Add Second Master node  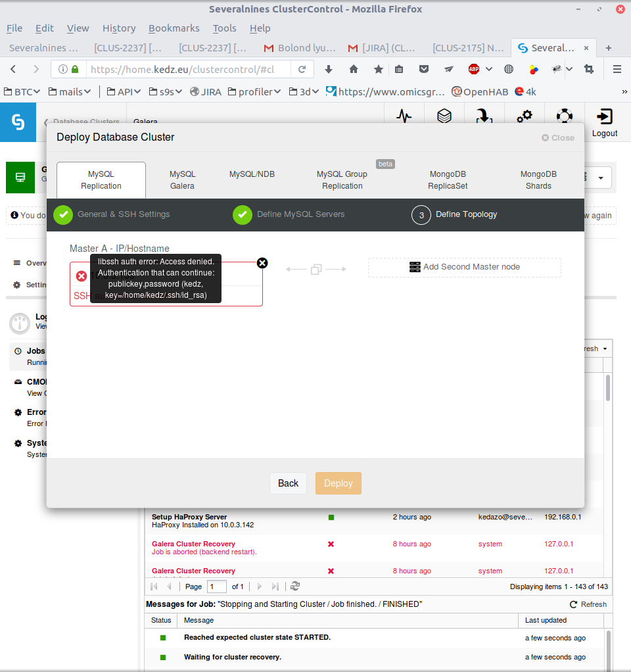(465, 267)
